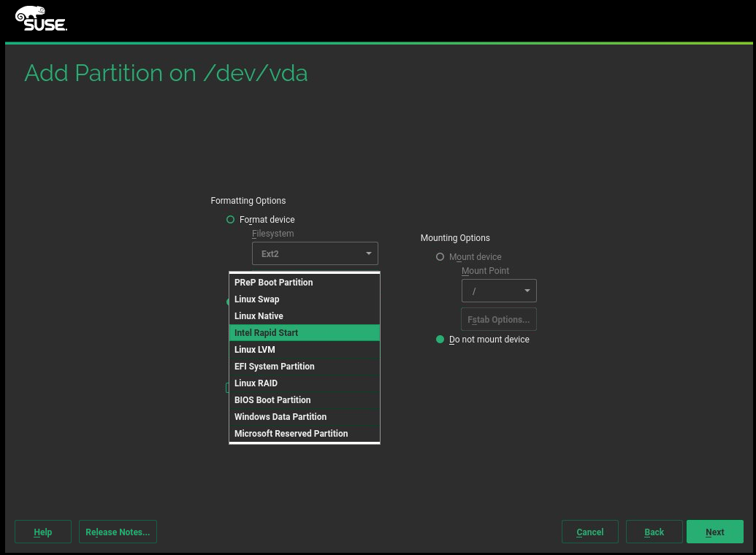
Task: Select the Mount device radio option
Action: [440, 257]
